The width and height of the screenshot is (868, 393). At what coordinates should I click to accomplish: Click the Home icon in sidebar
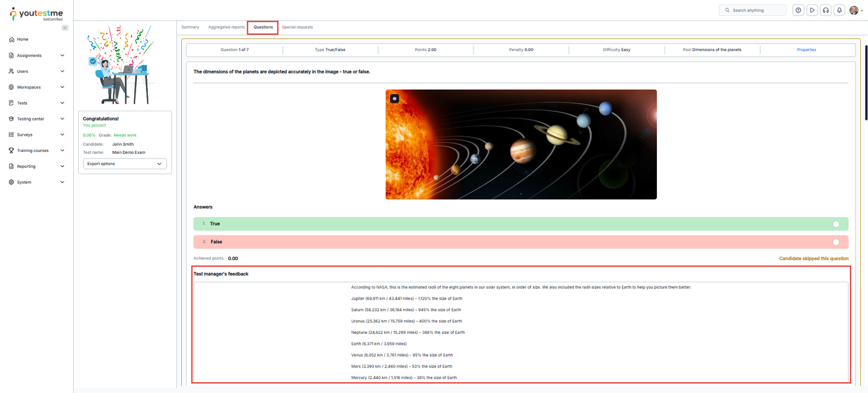pos(11,40)
